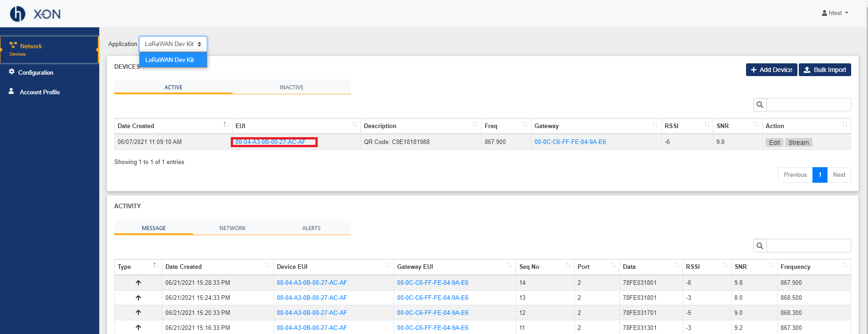Click the XON logo icon
Screen dimensions: 868x334
point(18,14)
